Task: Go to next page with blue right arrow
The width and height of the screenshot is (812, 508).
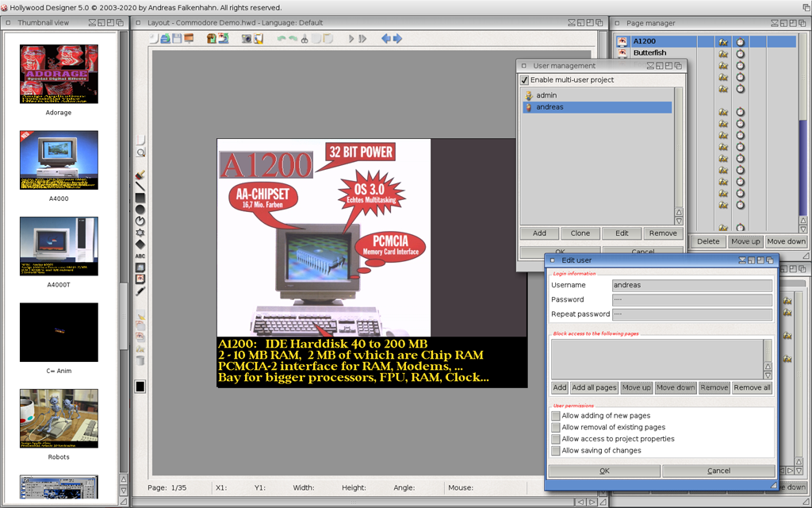Action: pyautogui.click(x=397, y=38)
